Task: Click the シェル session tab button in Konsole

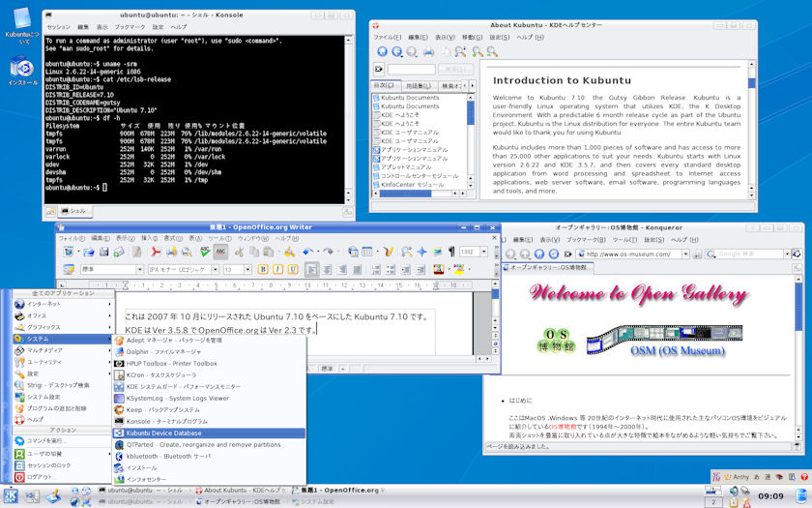Action: 75,212
